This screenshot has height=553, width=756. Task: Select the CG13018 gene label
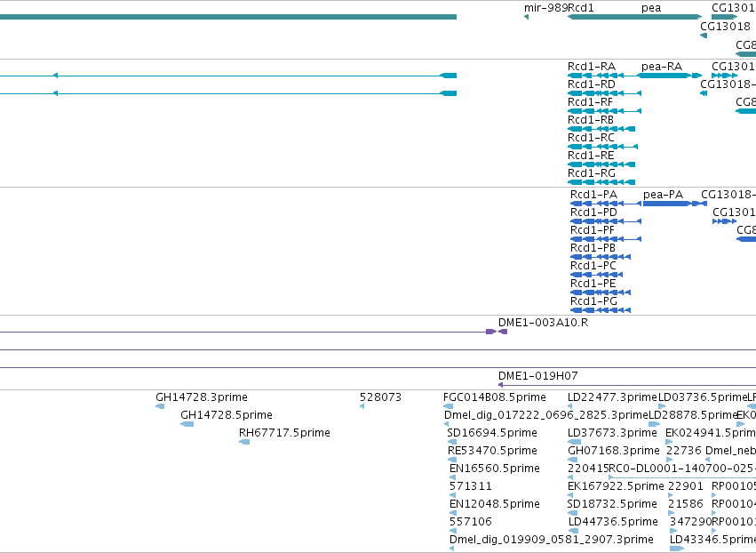[x=725, y=26]
